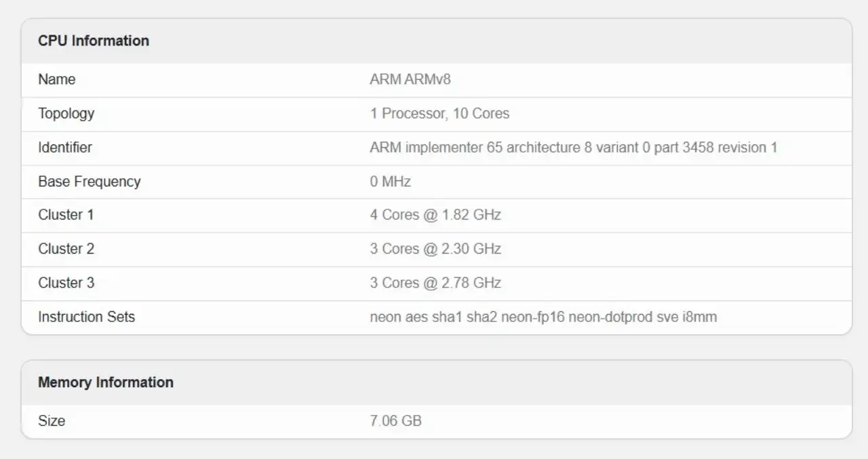Screen dimensions: 868x459
Task: Click the Base Frequency label
Action: (90, 181)
